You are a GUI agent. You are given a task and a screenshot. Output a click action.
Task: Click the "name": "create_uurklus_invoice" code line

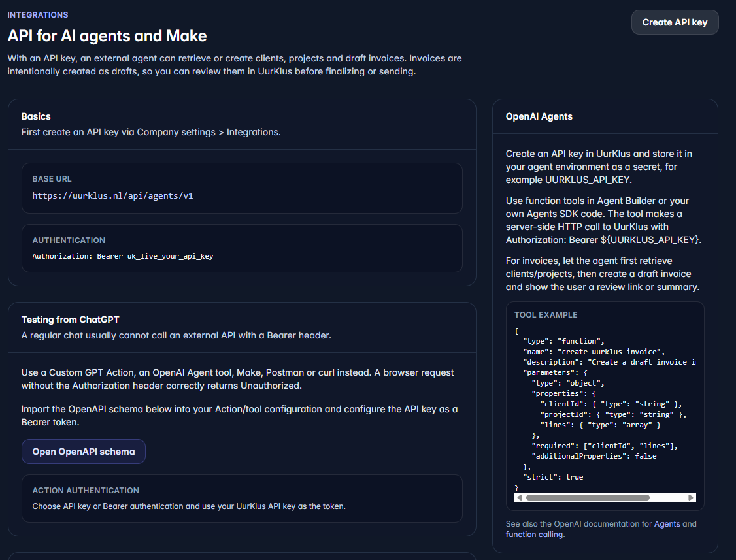[x=594, y=352]
